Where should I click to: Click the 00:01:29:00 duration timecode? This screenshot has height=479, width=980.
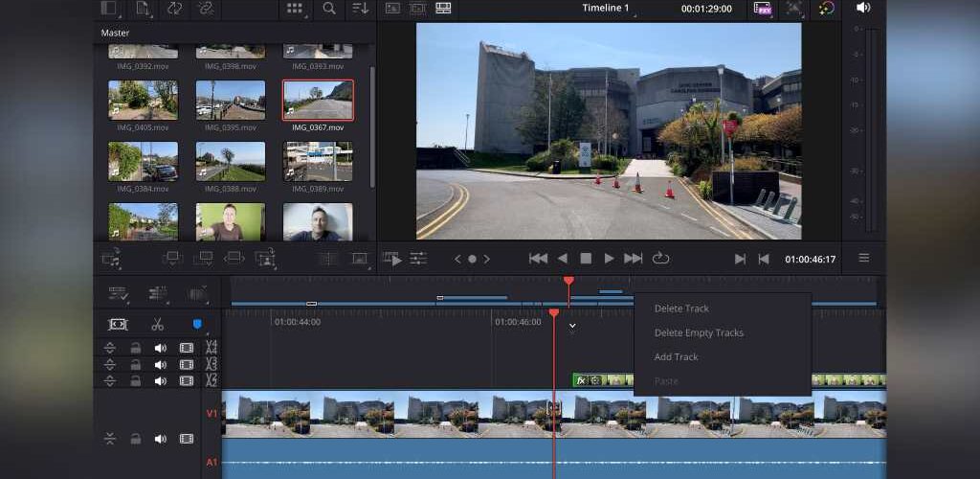point(706,9)
